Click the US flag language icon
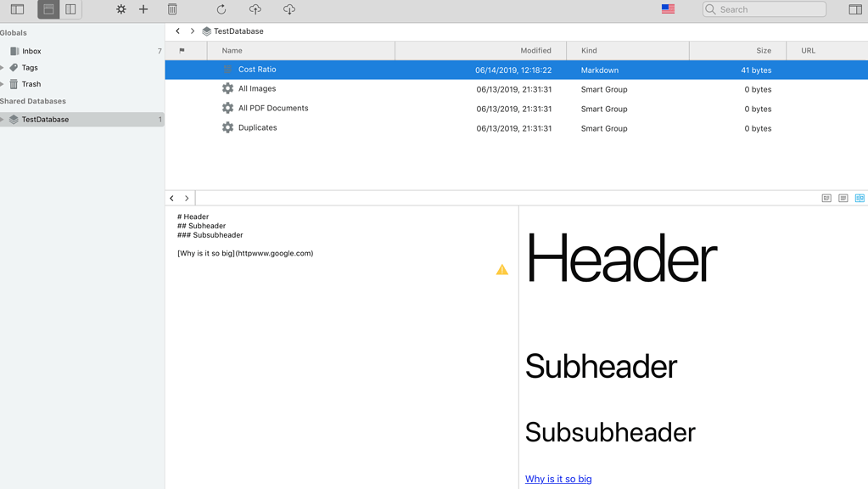The height and width of the screenshot is (489, 868). click(668, 9)
